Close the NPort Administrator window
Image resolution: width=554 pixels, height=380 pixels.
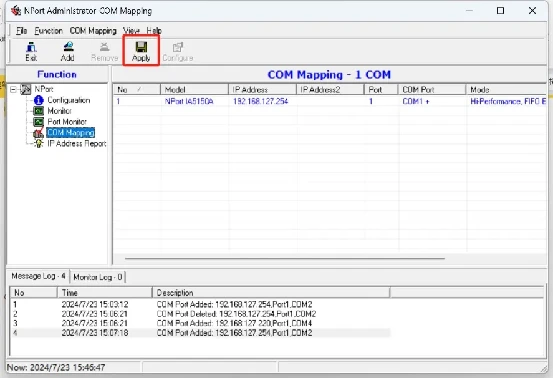532,11
